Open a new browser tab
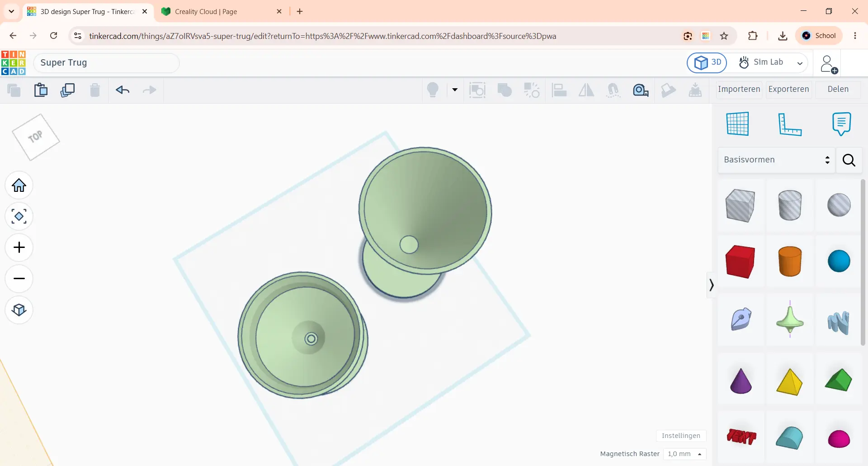The image size is (868, 466). (300, 12)
